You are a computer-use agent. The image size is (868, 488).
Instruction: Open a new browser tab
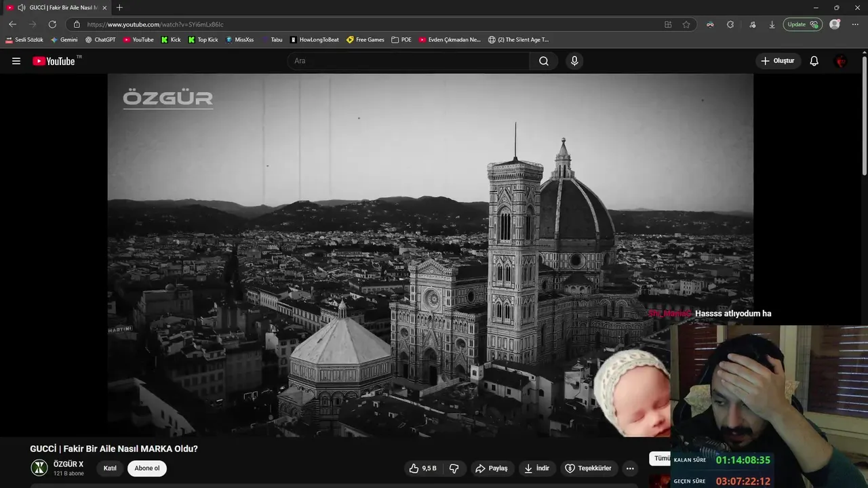(x=119, y=7)
